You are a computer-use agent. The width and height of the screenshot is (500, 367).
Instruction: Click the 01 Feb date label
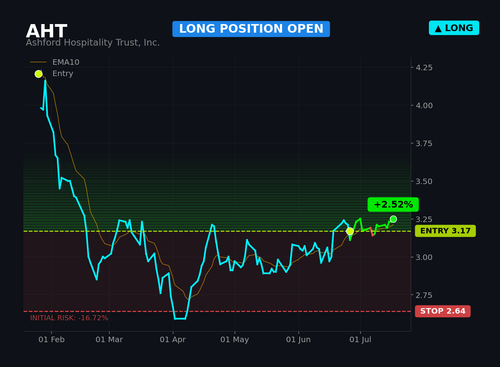click(51, 340)
